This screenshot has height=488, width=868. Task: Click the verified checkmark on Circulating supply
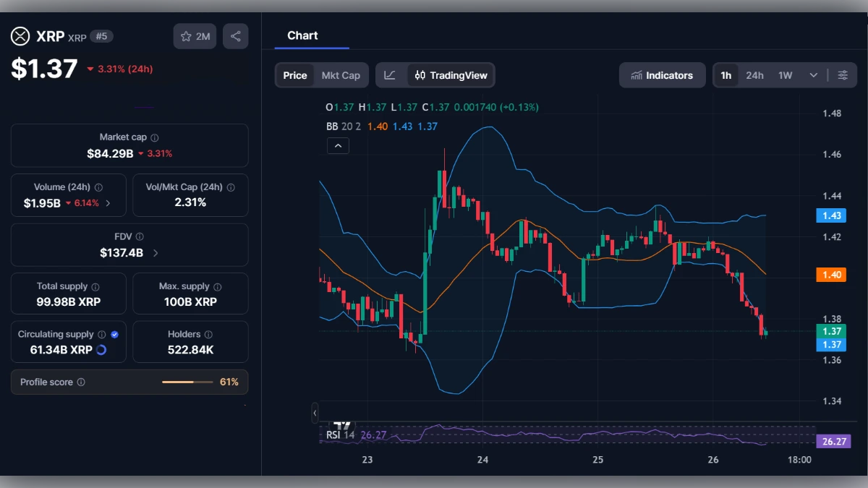[x=114, y=334]
